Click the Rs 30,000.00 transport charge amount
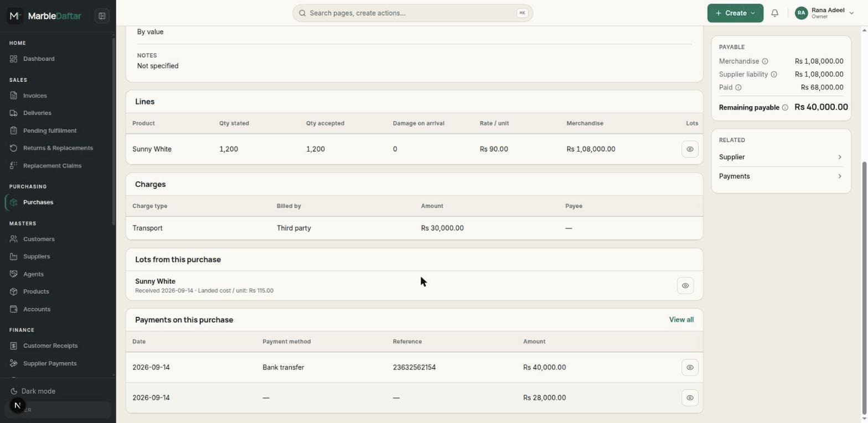868x423 pixels. (x=442, y=228)
